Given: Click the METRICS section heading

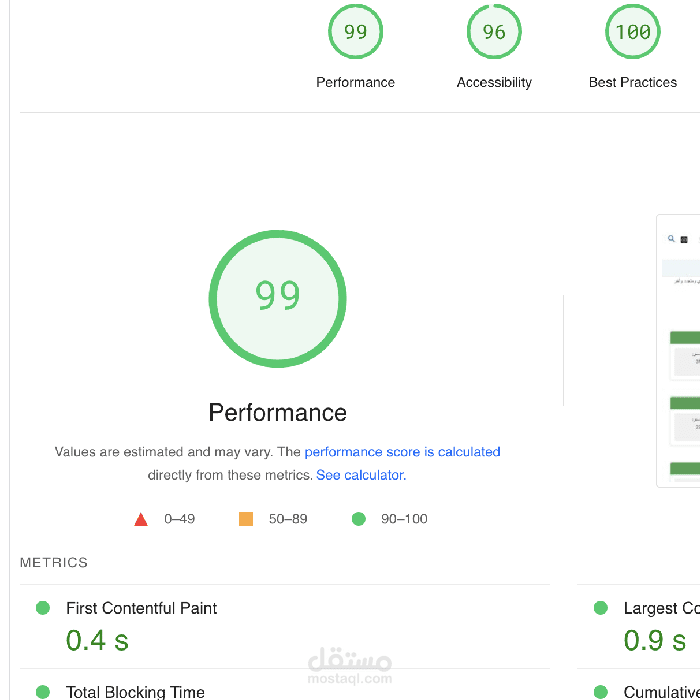Looking at the screenshot, I should click(54, 562).
